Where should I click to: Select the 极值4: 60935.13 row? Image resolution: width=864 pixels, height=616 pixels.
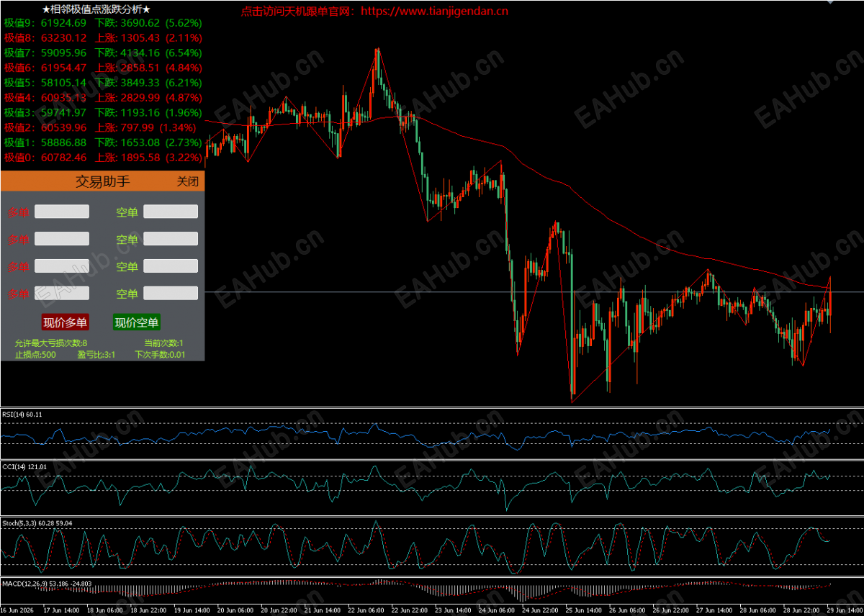point(103,97)
